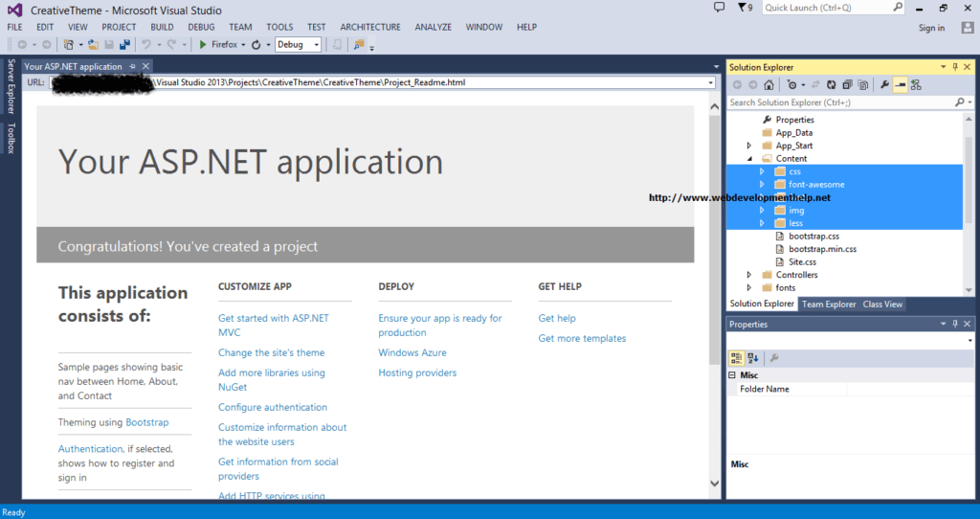
Task: Click the Refresh browser icon in toolbar
Action: tap(256, 44)
